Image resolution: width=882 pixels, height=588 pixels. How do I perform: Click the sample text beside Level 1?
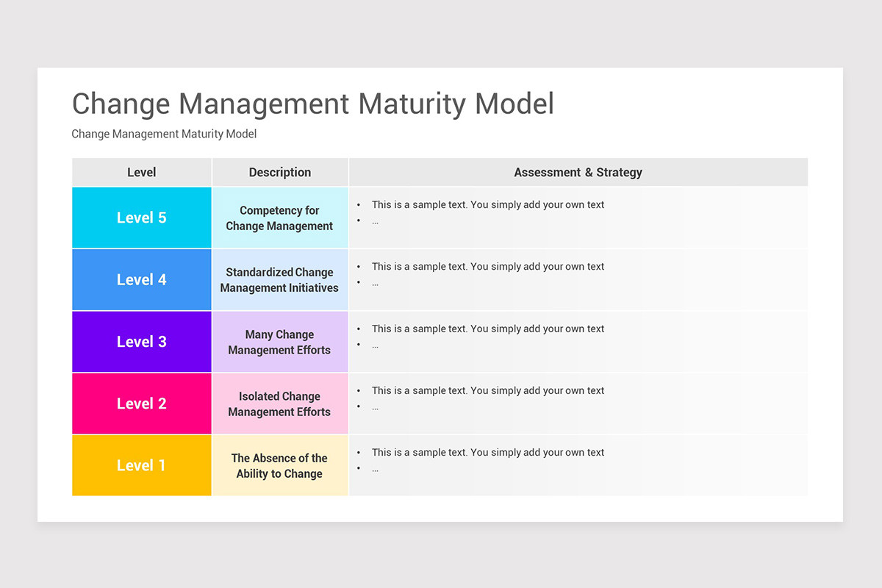488,452
